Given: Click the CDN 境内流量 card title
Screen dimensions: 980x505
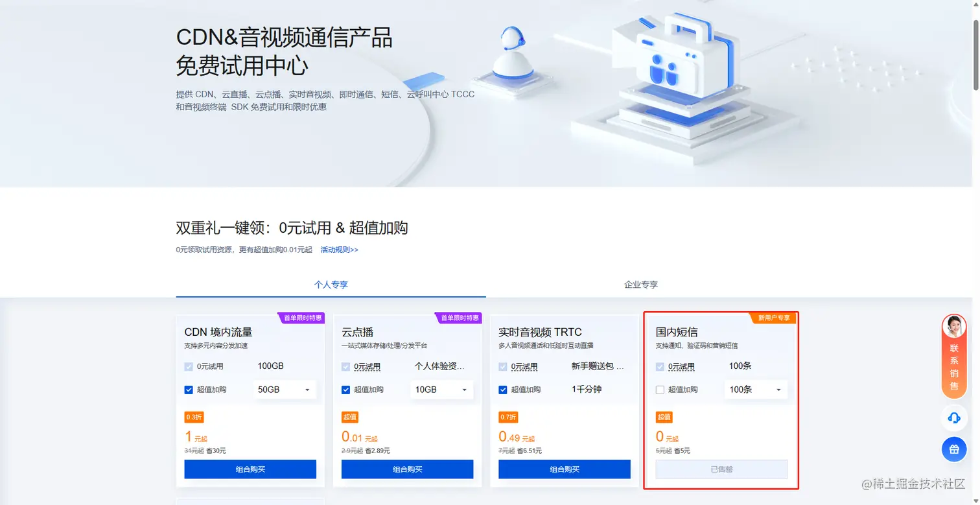Looking at the screenshot, I should [218, 332].
